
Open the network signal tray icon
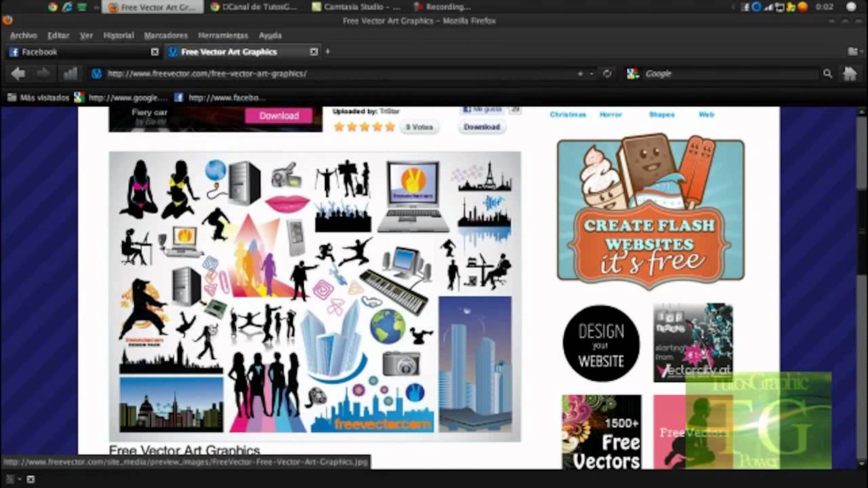(x=769, y=7)
